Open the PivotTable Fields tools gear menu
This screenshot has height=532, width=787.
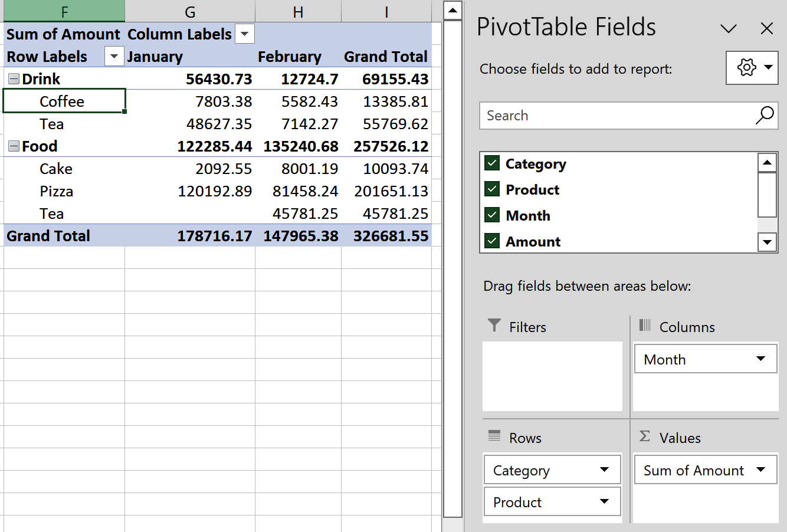752,67
